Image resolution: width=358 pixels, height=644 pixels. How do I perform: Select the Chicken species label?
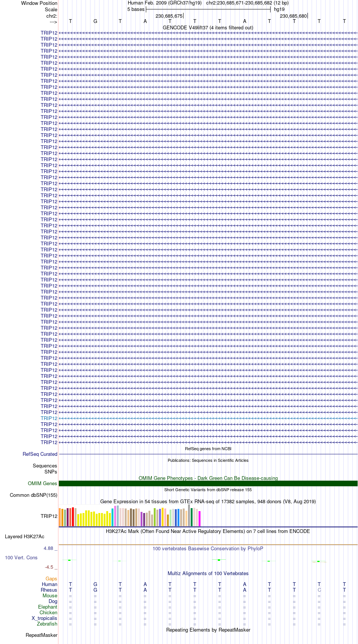click(48, 612)
